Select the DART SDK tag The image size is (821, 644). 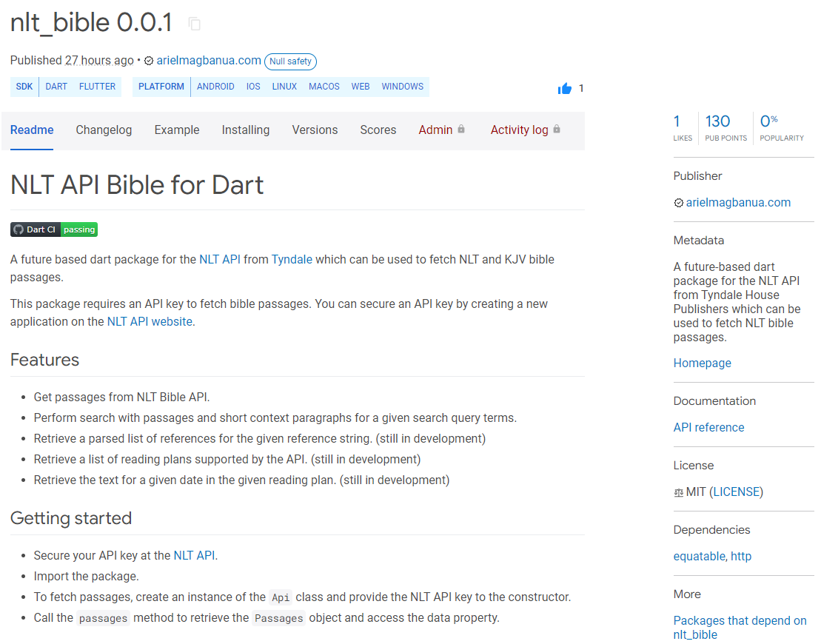point(56,87)
